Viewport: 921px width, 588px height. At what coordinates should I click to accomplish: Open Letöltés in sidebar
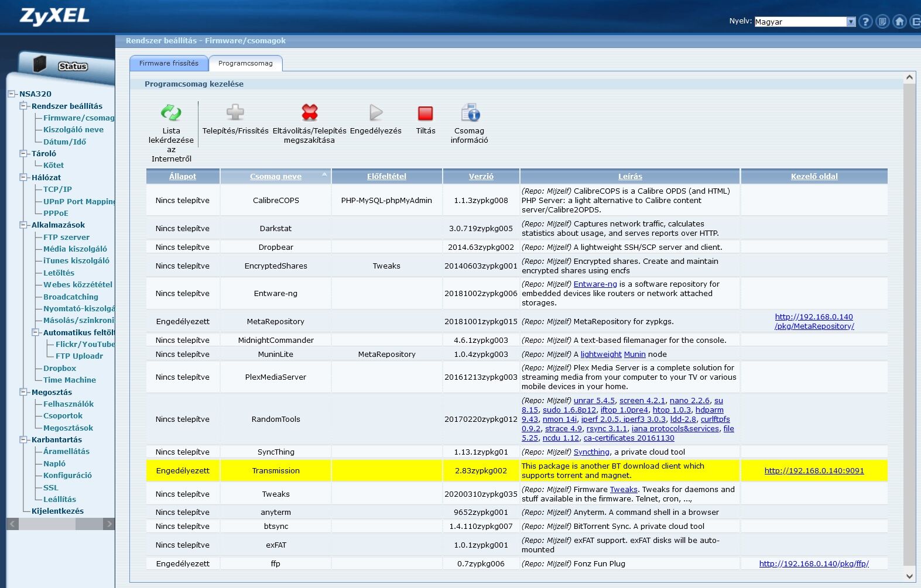tap(59, 273)
